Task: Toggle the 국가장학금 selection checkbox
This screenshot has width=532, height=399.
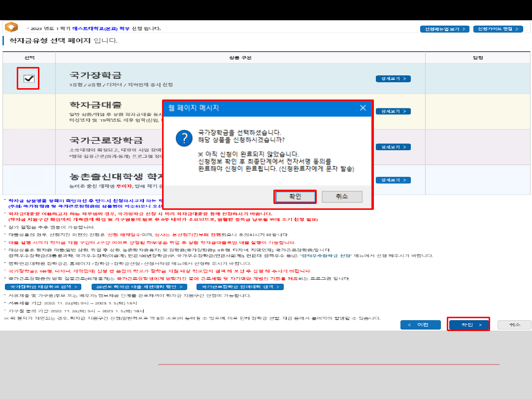Action: pos(29,78)
